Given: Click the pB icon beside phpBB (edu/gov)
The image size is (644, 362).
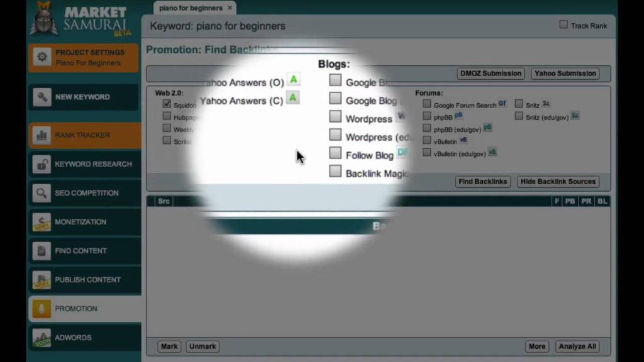Looking at the screenshot, I should (x=487, y=127).
